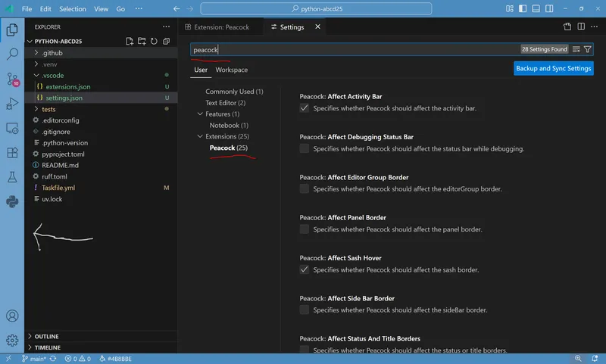This screenshot has width=606, height=364.
Task: Enable Affect Editor Group Border setting
Action: 305,188
